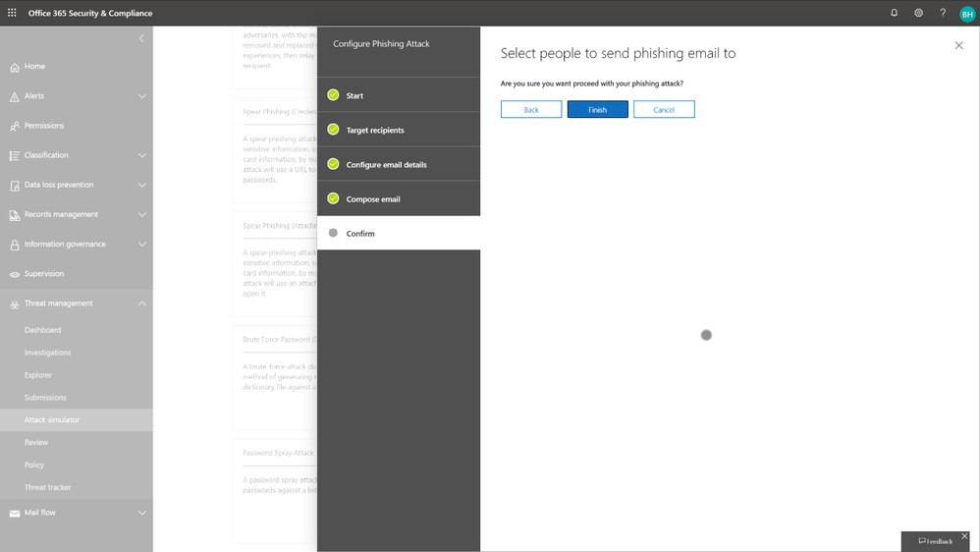Click the Target recipients green checkmark
This screenshot has height=552, width=980.
point(333,130)
